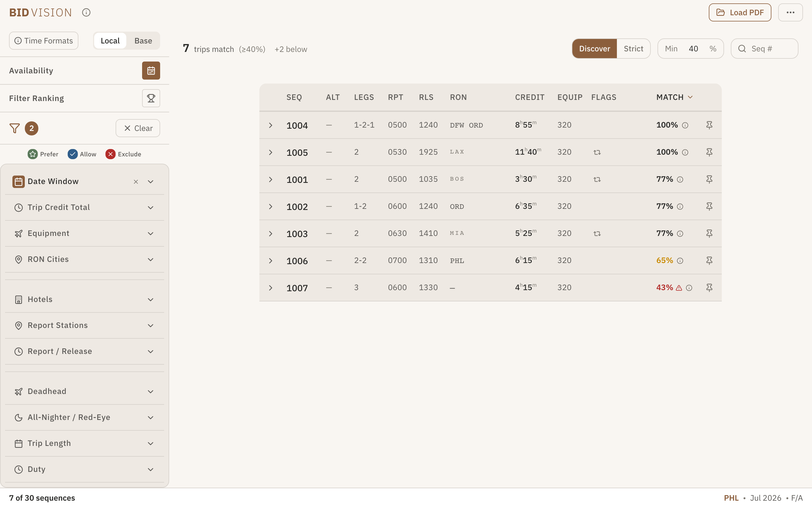Click the active filter count badge
This screenshot has width=812, height=508.
[32, 128]
